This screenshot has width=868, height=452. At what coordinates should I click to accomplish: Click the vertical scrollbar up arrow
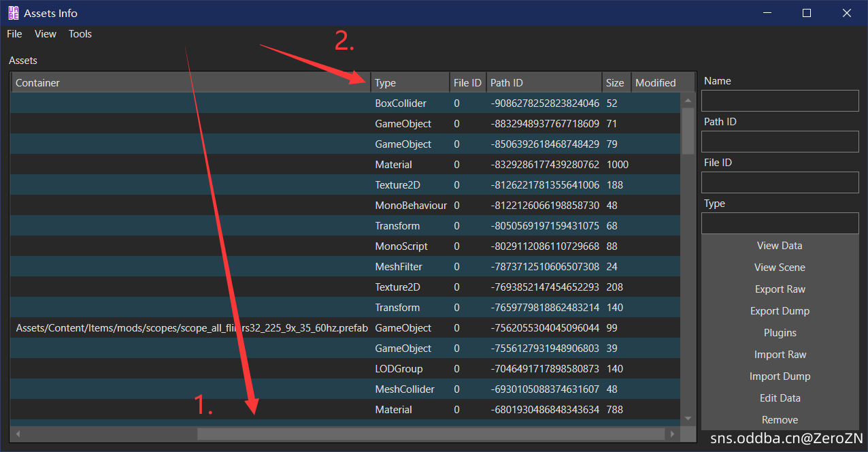click(x=687, y=100)
